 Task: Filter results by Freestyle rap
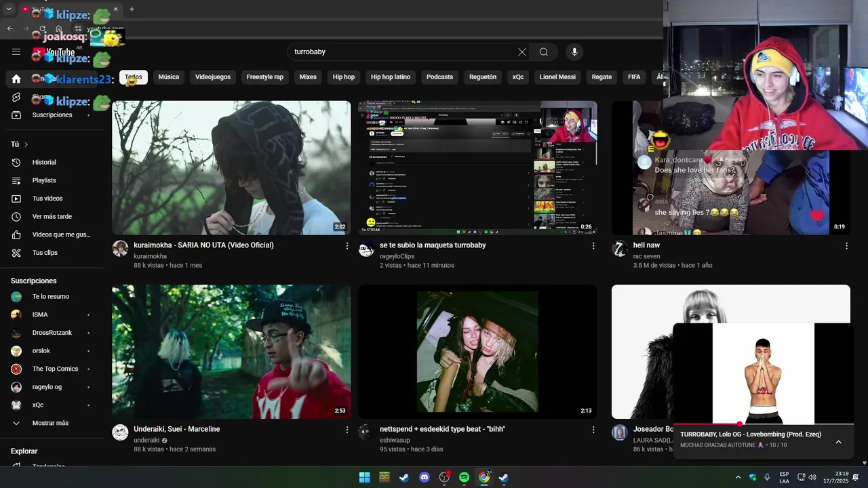(265, 77)
